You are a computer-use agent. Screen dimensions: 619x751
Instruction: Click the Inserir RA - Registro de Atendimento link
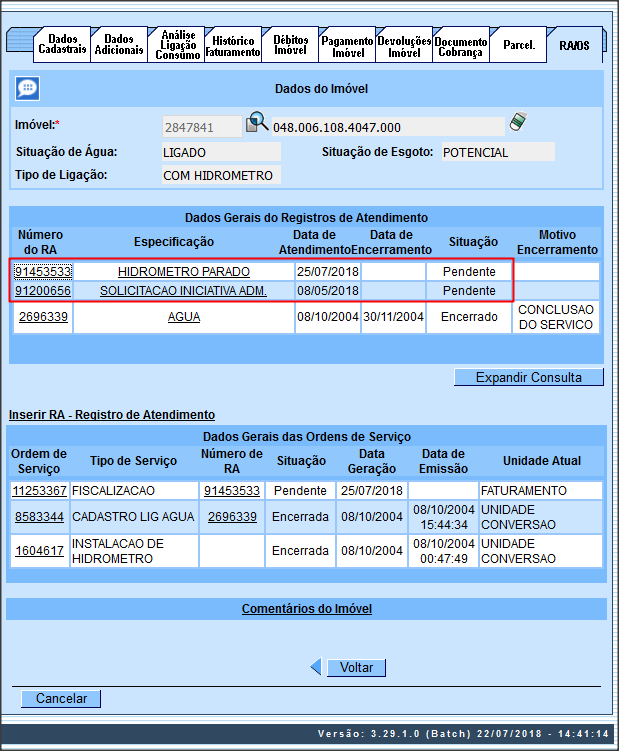111,414
